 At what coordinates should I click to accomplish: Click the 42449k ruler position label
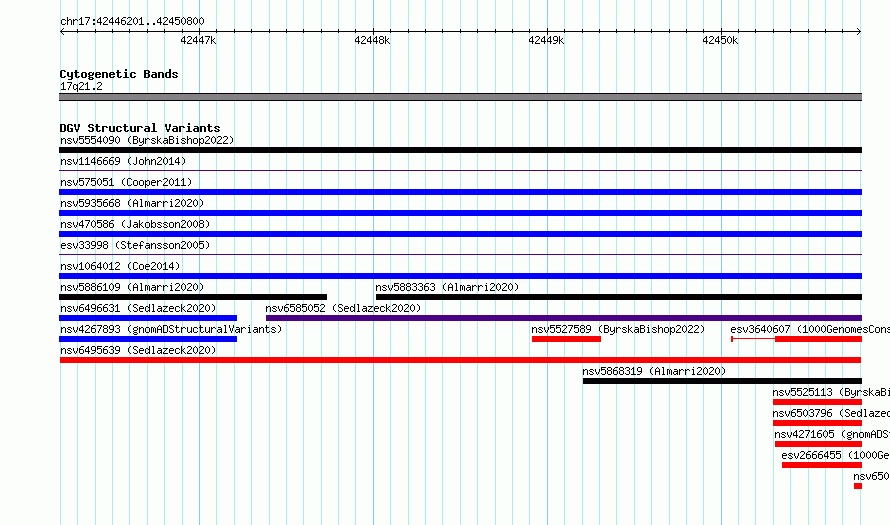[x=546, y=40]
